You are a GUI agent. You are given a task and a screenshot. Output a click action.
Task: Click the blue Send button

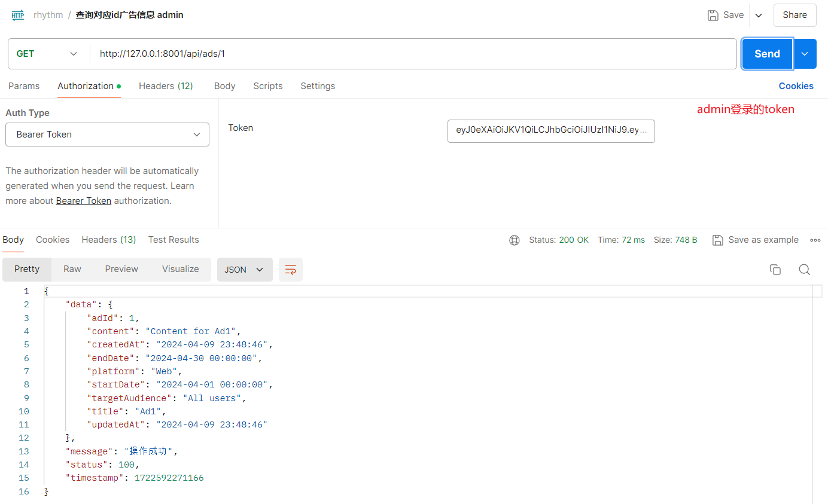767,54
